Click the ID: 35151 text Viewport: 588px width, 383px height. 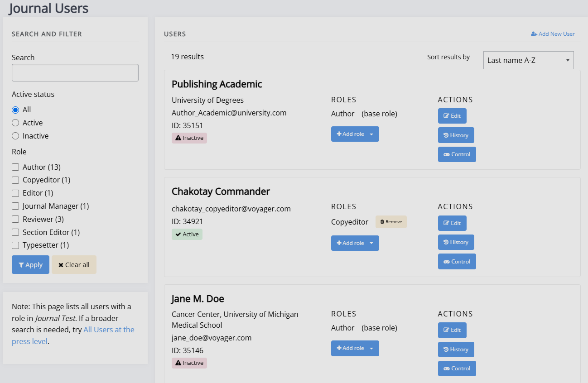pos(188,125)
